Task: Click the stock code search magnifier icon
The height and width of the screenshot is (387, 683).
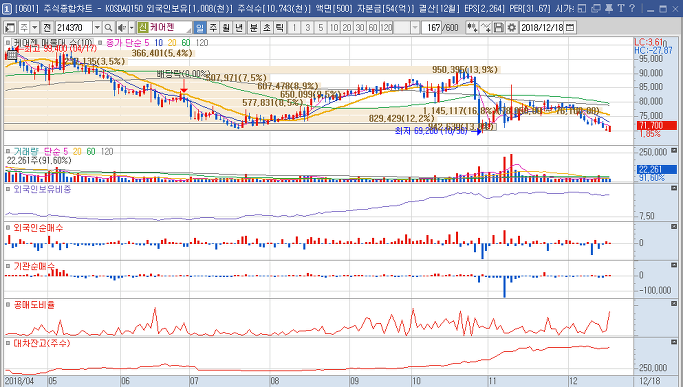Action: [108, 28]
